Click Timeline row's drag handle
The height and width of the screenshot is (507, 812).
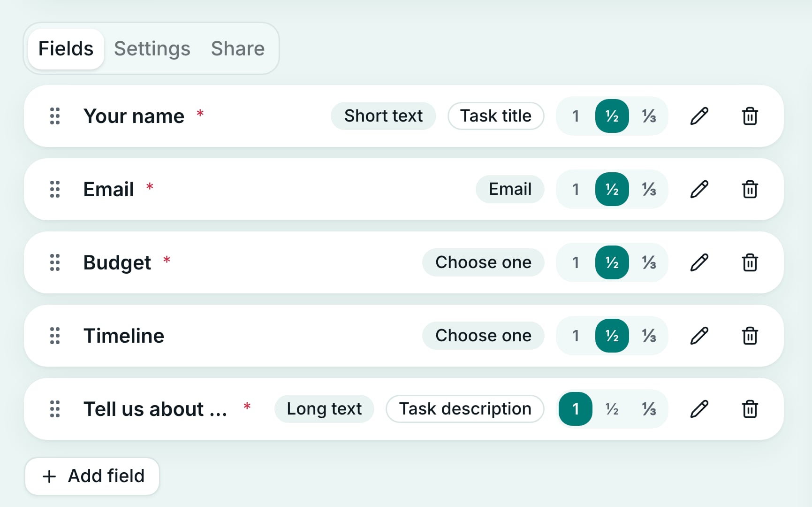[x=55, y=336]
